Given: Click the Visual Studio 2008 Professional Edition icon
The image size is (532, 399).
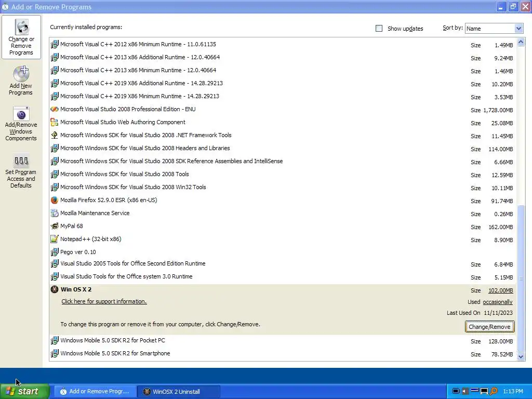Looking at the screenshot, I should (54, 109).
